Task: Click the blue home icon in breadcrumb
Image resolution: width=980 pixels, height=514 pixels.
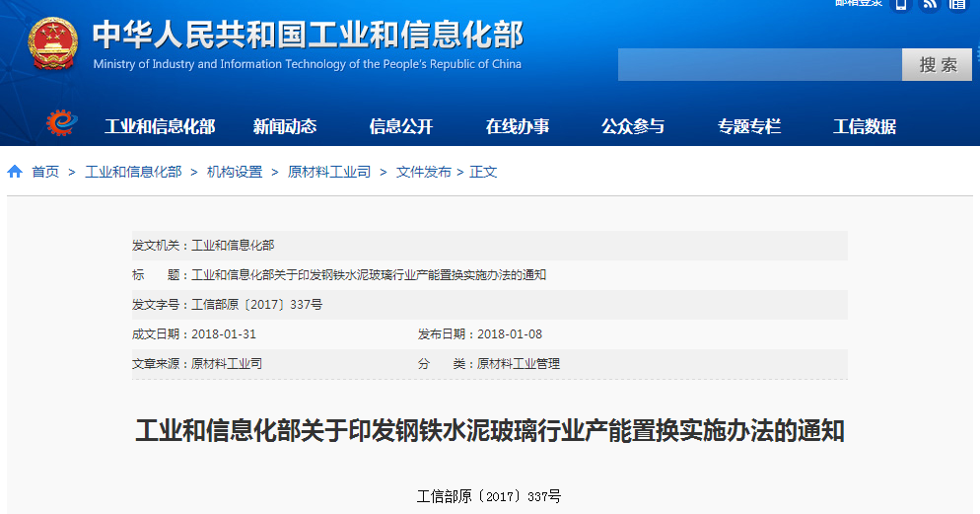Action: 15,172
